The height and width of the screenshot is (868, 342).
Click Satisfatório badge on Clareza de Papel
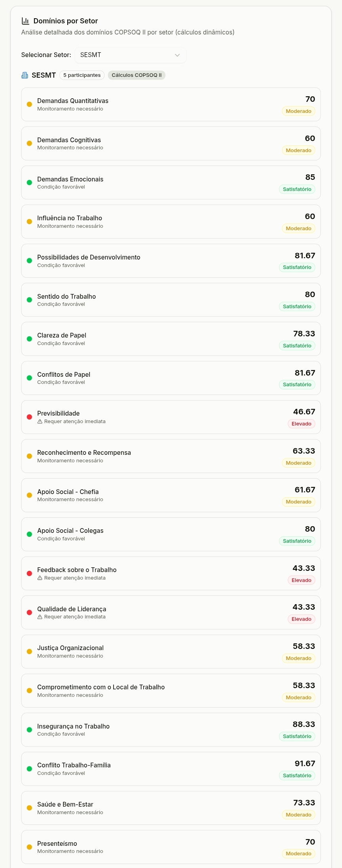click(297, 346)
